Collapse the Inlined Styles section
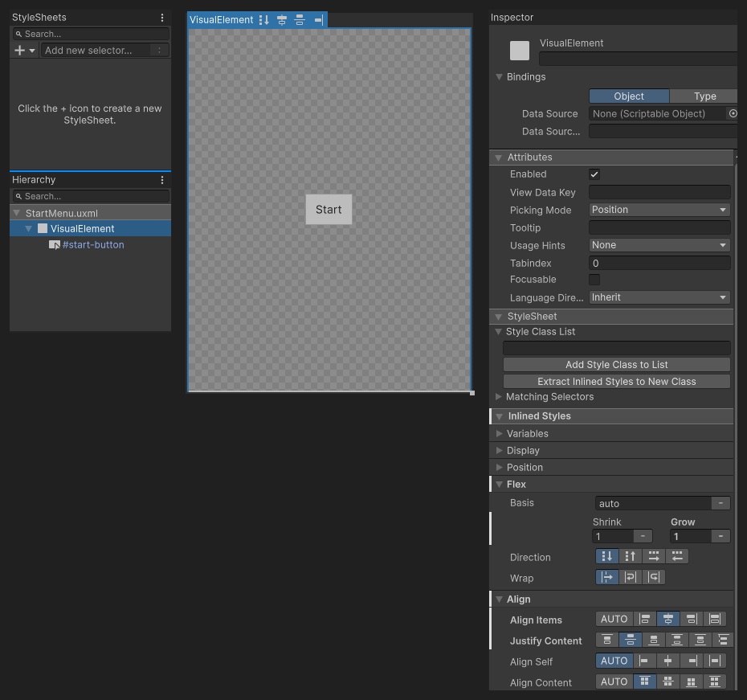This screenshot has height=700, width=747. 500,416
